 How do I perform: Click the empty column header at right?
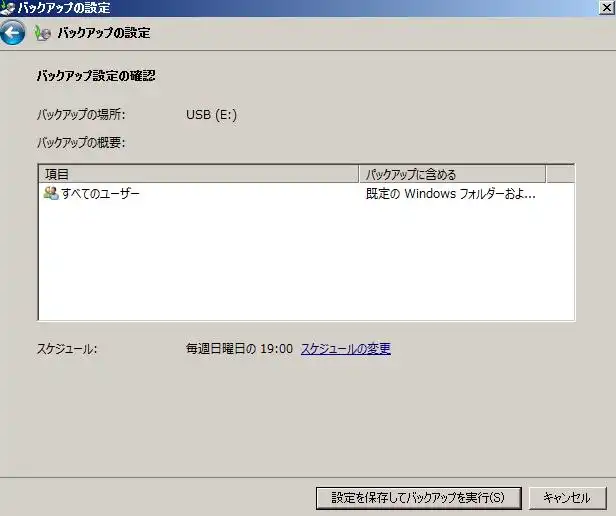[560, 174]
